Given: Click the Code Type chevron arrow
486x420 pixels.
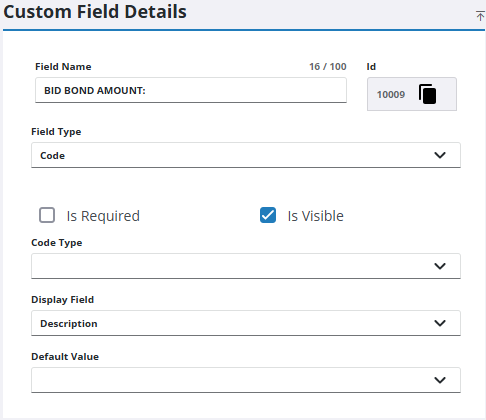Looking at the screenshot, I should click(x=440, y=266).
